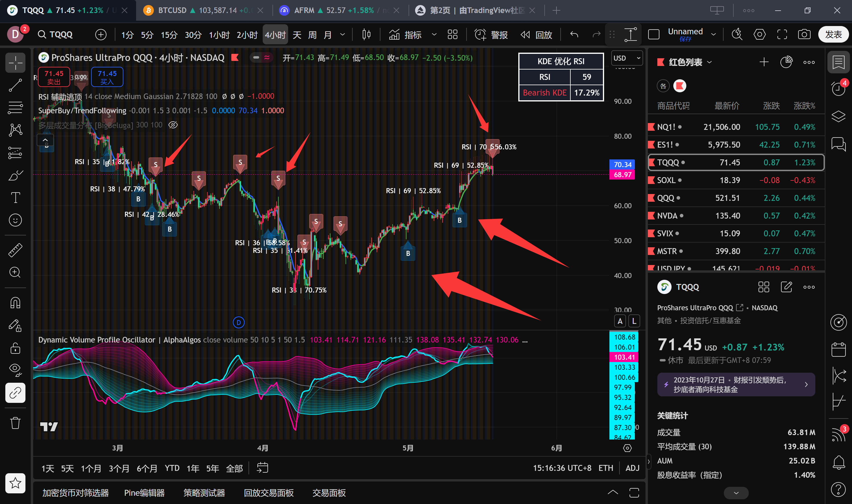Expand the time interval dropdown arrow
This screenshot has width=852, height=504.
343,34
